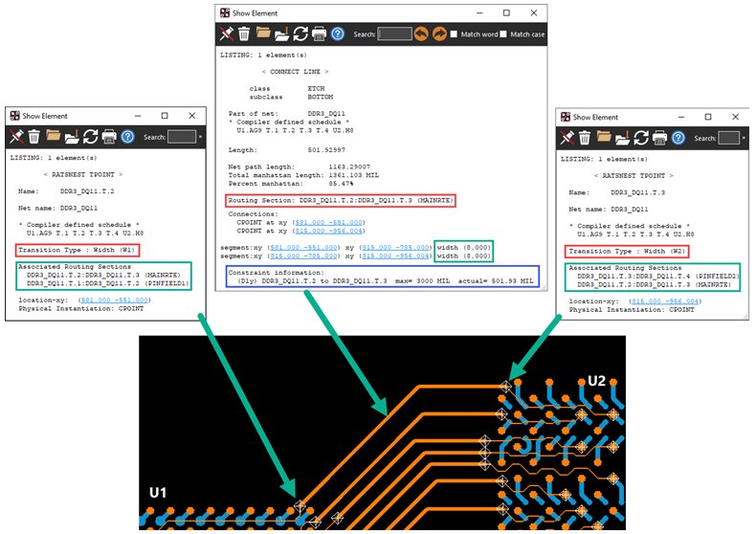Click app icon in middle window title bar
The height and width of the screenshot is (534, 756).
[225, 13]
